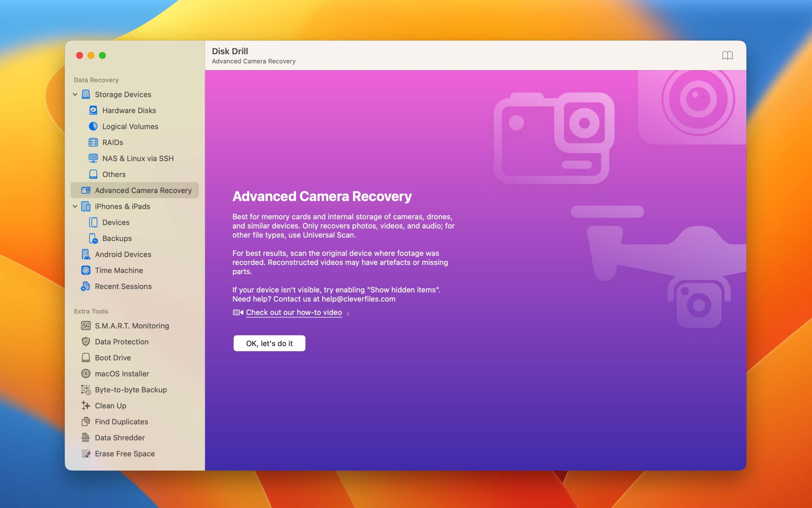
Task: Select the Boot Drive label
Action: [113, 358]
